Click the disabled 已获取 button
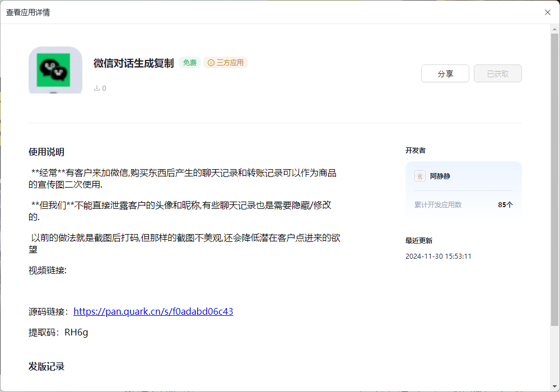The height and width of the screenshot is (392, 560). [498, 73]
